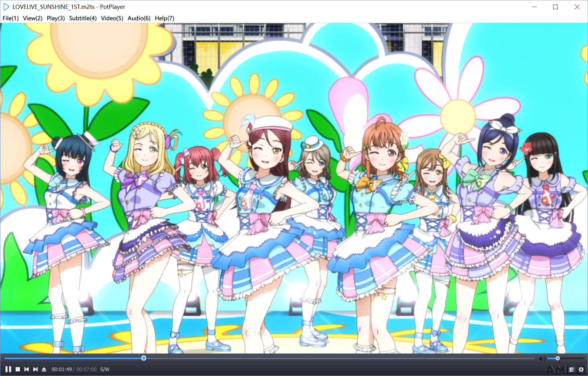Open the playlist panel icon
This screenshot has height=376, width=588.
pyautogui.click(x=571, y=370)
